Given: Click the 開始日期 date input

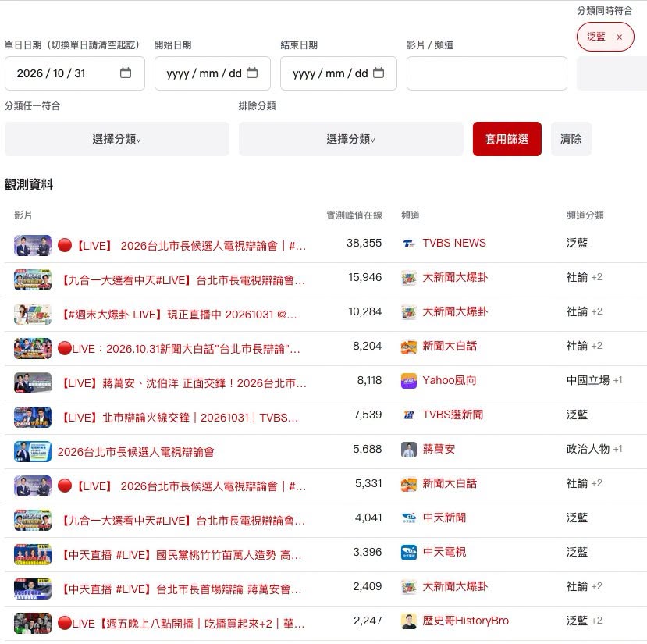Looking at the screenshot, I should click(x=212, y=73).
